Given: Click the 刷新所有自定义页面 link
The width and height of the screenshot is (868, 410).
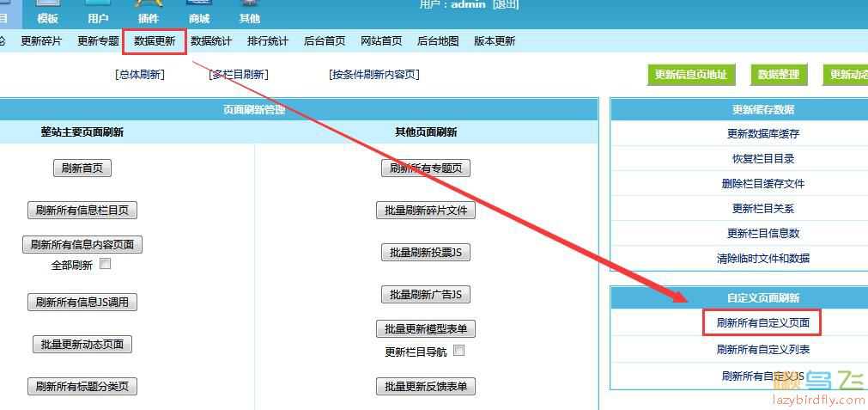Looking at the screenshot, I should [762, 323].
